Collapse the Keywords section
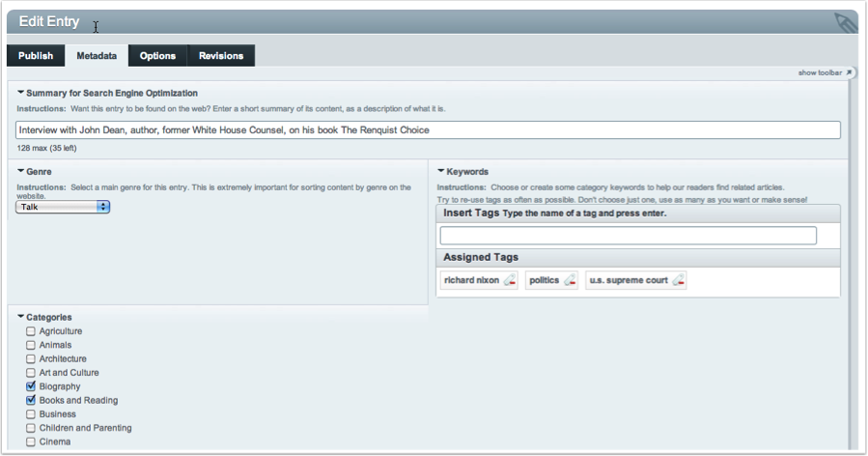This screenshot has width=868, height=456. click(x=441, y=171)
